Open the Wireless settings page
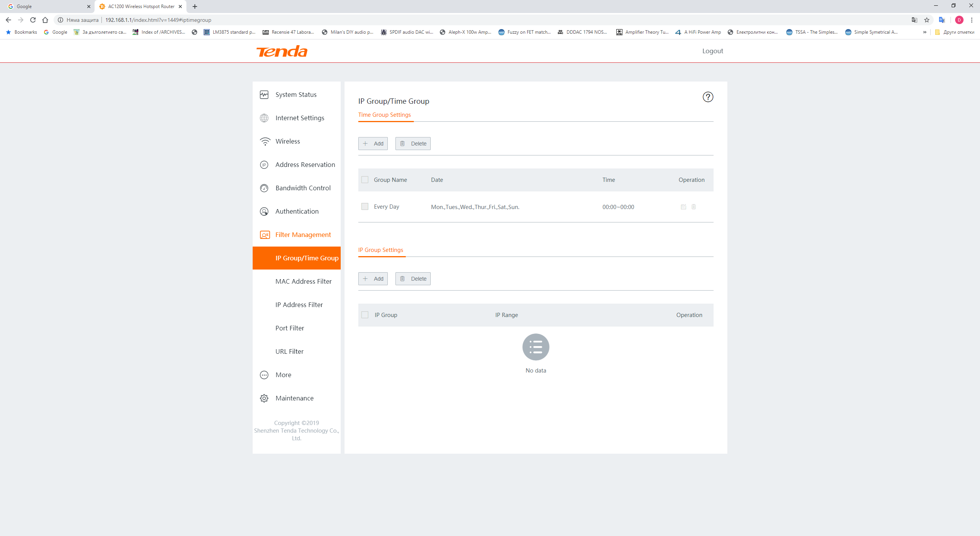Image resolution: width=980 pixels, height=536 pixels. pos(297,141)
